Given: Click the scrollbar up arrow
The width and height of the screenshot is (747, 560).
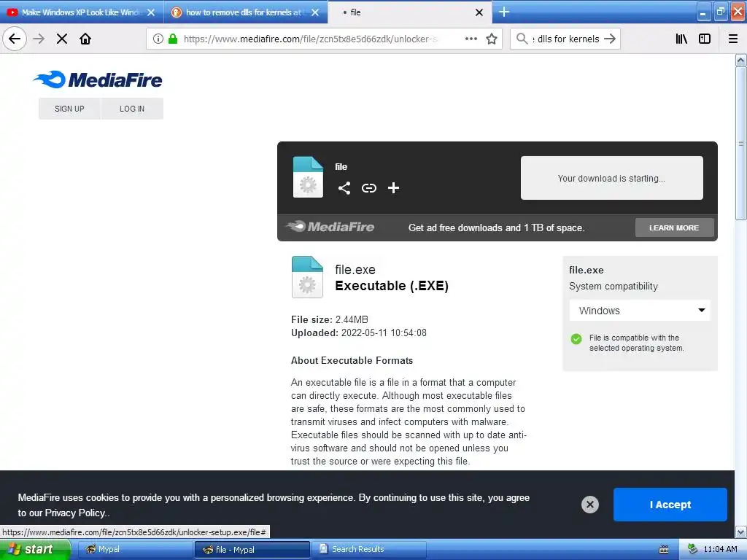Looking at the screenshot, I should (x=740, y=60).
